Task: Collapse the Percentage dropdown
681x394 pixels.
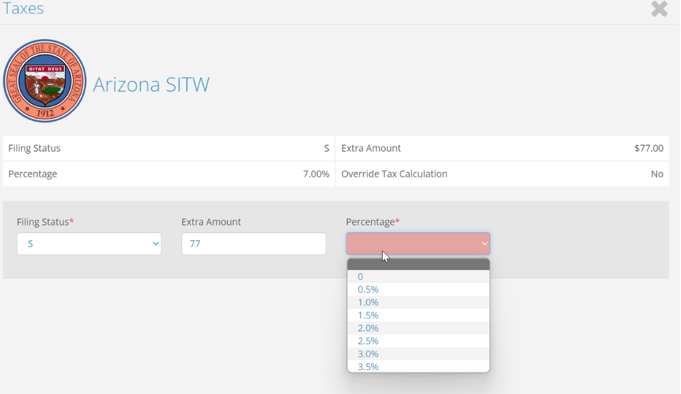Action: pos(418,244)
